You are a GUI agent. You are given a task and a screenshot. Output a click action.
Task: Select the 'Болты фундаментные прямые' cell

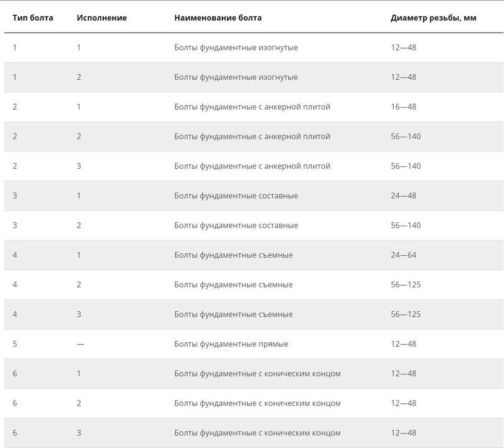231,344
